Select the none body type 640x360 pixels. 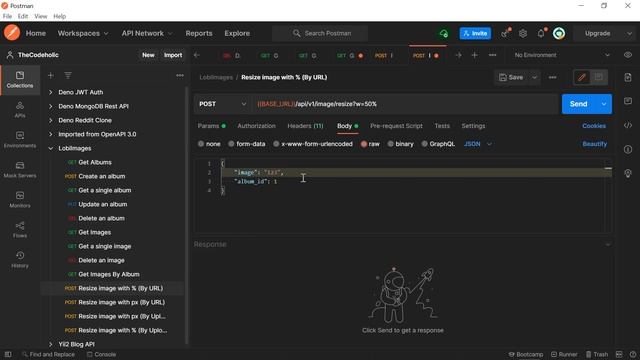click(209, 144)
